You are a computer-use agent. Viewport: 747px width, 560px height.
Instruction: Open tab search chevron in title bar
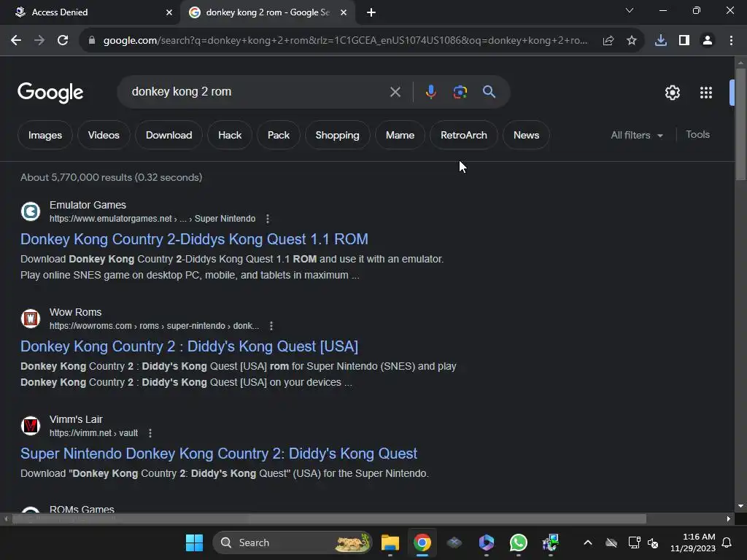[x=630, y=10]
